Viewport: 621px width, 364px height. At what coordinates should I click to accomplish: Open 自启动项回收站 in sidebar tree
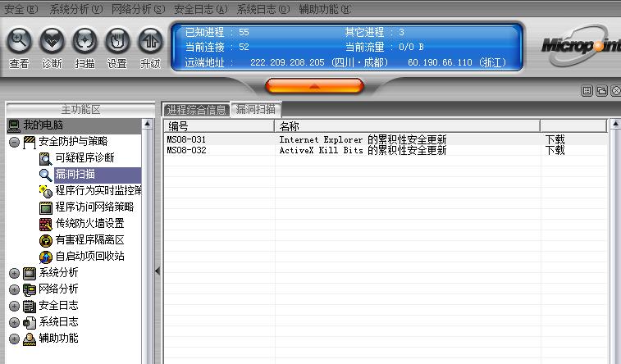point(89,256)
